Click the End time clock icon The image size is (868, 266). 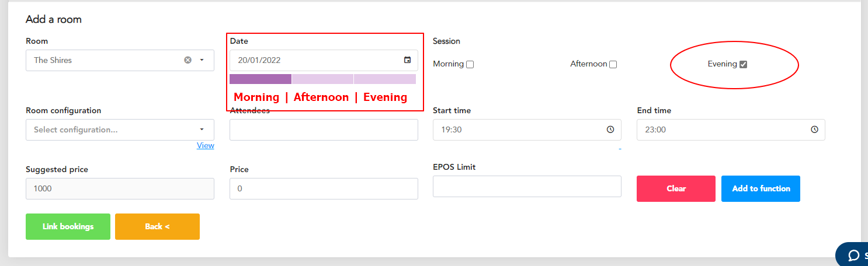pyautogui.click(x=814, y=129)
